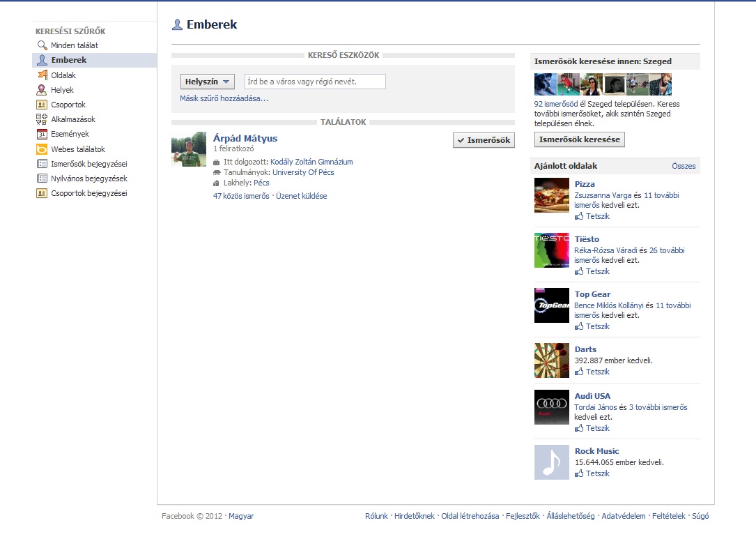Click the city or region input field
Screen dimensions: 756x555
tap(316, 82)
